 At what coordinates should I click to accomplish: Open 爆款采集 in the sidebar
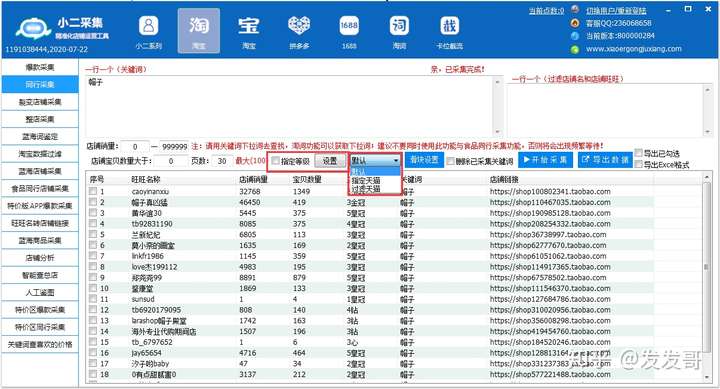click(x=40, y=67)
